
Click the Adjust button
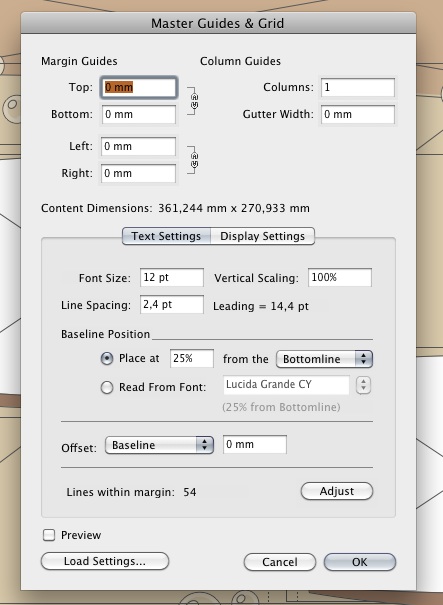tap(336, 491)
